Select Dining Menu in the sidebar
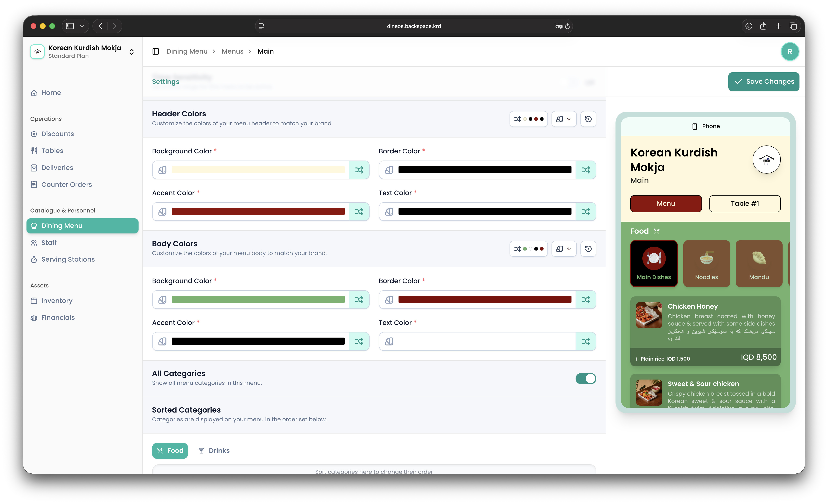Screen dimensions: 828x504 pos(82,226)
